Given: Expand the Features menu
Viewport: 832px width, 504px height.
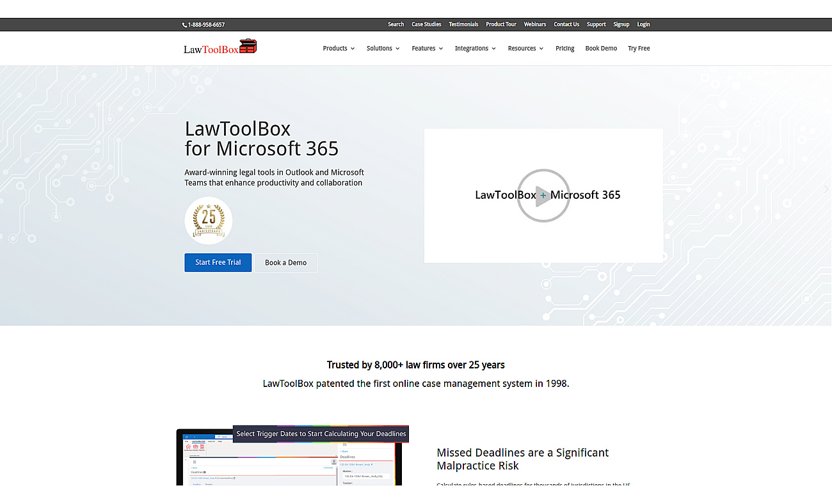Looking at the screenshot, I should click(x=428, y=49).
